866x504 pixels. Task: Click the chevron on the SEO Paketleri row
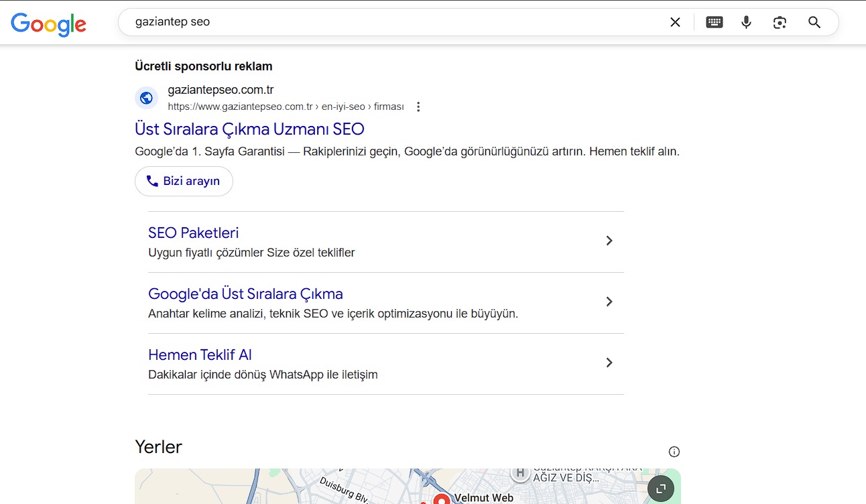click(609, 241)
